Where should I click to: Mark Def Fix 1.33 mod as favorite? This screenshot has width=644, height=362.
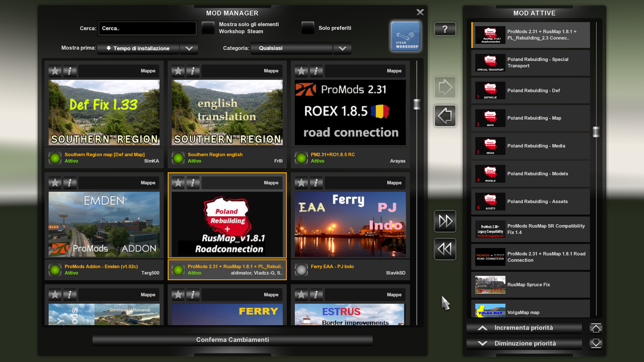tap(55, 71)
